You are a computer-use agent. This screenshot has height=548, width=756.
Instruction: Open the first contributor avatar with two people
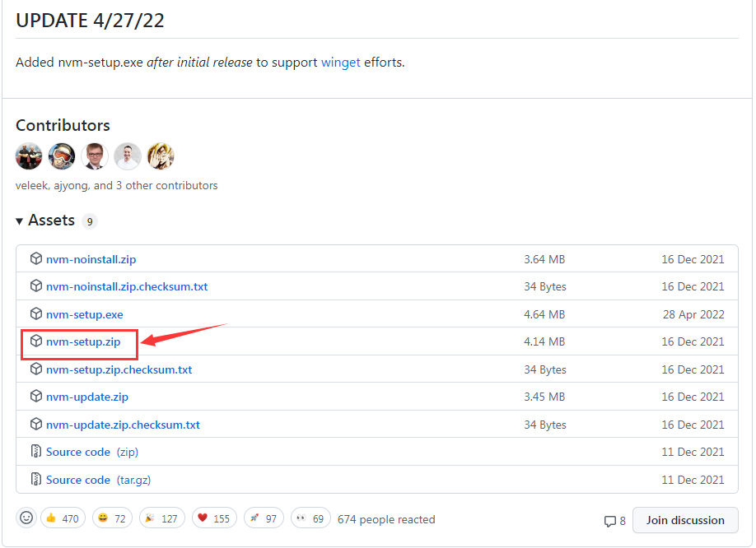click(29, 156)
